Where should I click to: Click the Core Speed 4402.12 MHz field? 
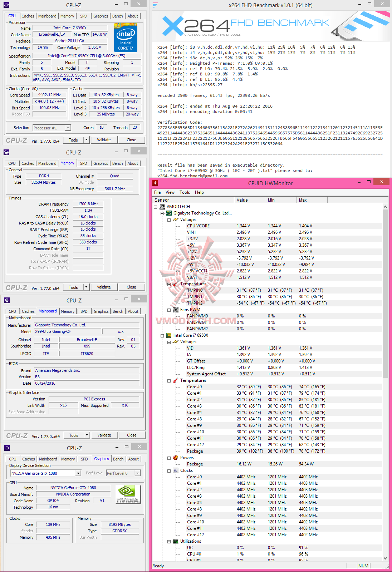coord(50,95)
